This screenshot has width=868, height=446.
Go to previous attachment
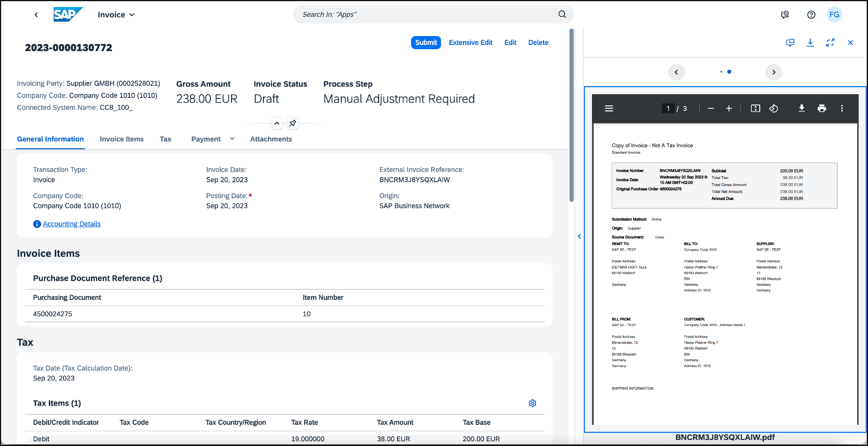click(x=676, y=72)
